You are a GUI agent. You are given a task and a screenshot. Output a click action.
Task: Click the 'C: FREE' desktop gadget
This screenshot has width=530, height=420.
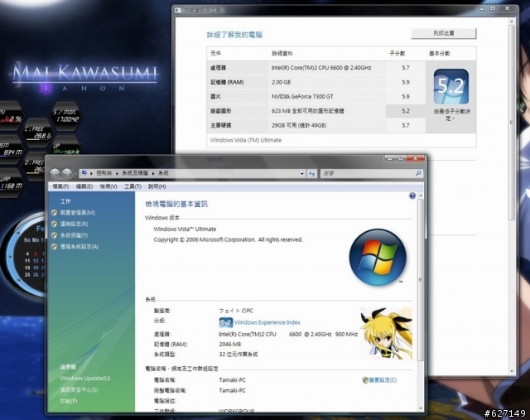coord(38,133)
